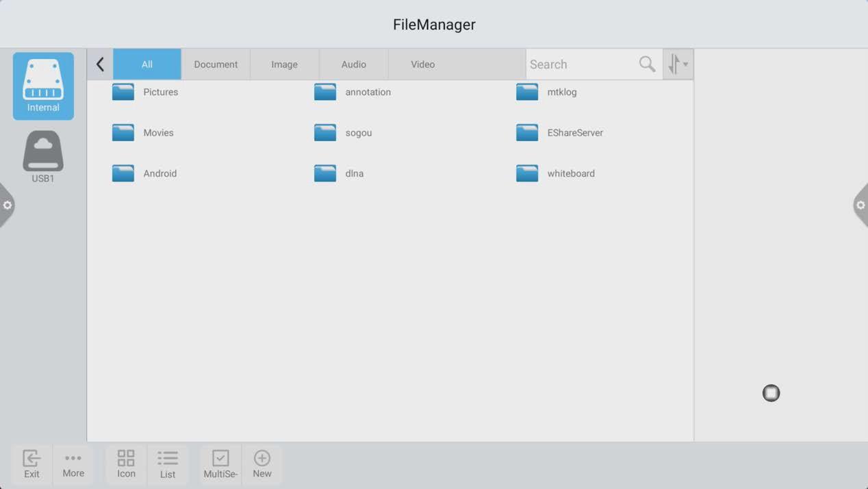Select the Audio filter tab
Image resolution: width=868 pixels, height=489 pixels.
click(353, 64)
